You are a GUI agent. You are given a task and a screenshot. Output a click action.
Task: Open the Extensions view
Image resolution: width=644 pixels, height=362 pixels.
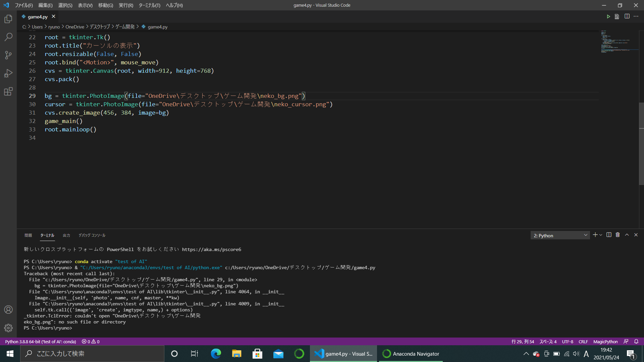click(8, 91)
